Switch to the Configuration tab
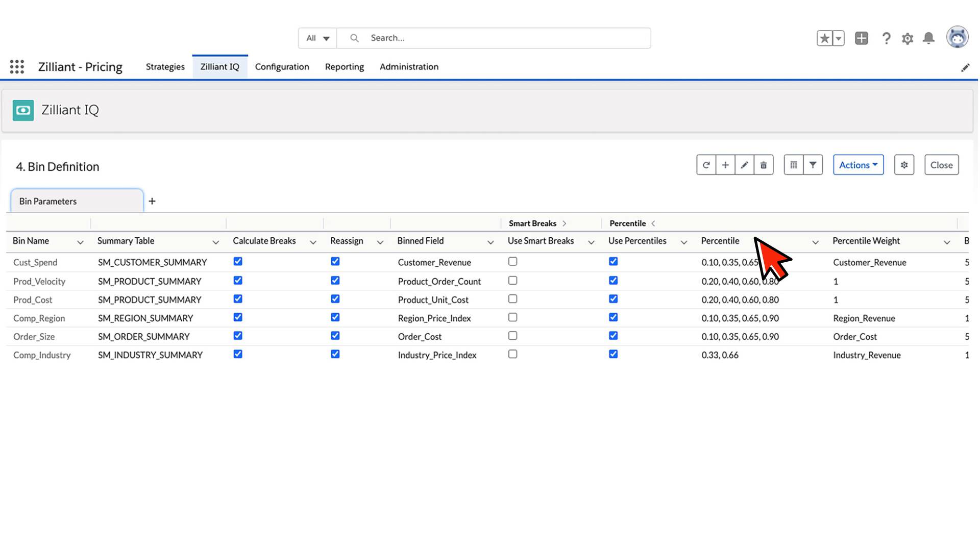980x551 pixels. pyautogui.click(x=282, y=67)
